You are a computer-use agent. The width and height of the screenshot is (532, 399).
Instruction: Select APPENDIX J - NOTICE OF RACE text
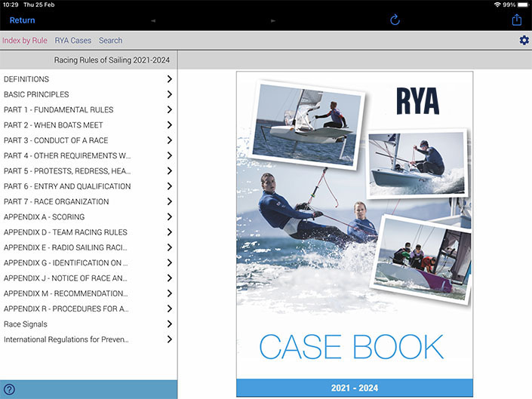point(66,278)
